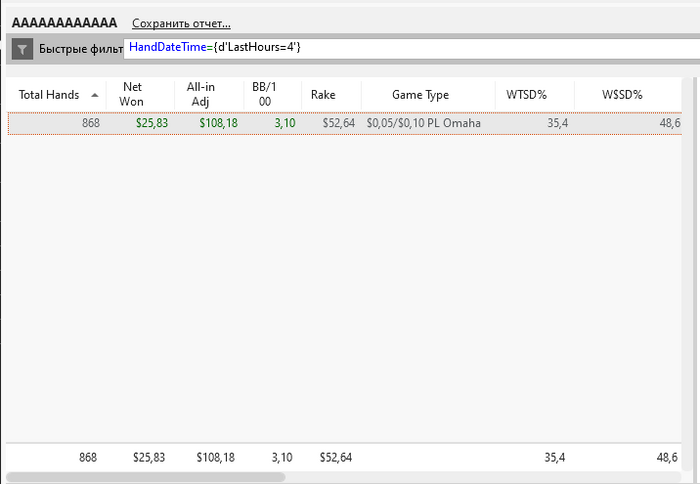This screenshot has height=484, width=700.
Task: Click the totals row 35,4 value
Action: point(554,457)
